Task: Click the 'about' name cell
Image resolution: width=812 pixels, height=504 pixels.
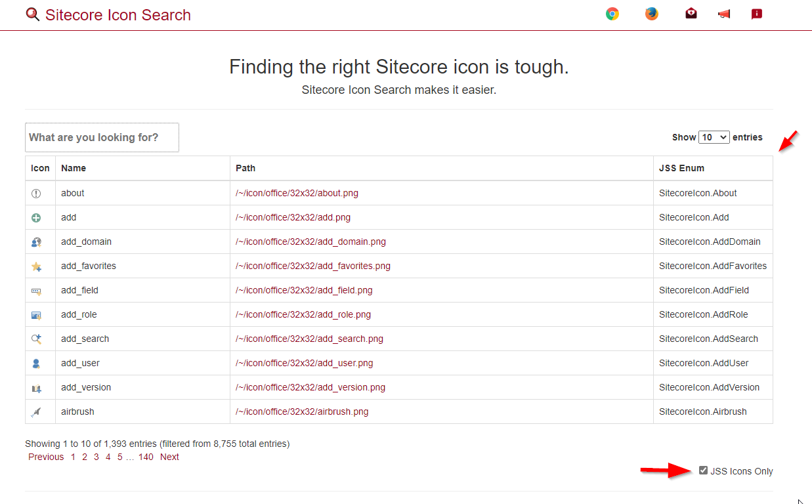Action: [x=142, y=193]
